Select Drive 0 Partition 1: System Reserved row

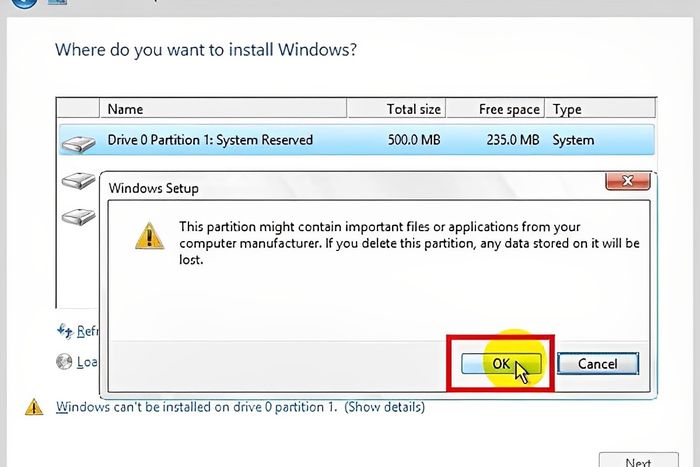click(x=357, y=140)
